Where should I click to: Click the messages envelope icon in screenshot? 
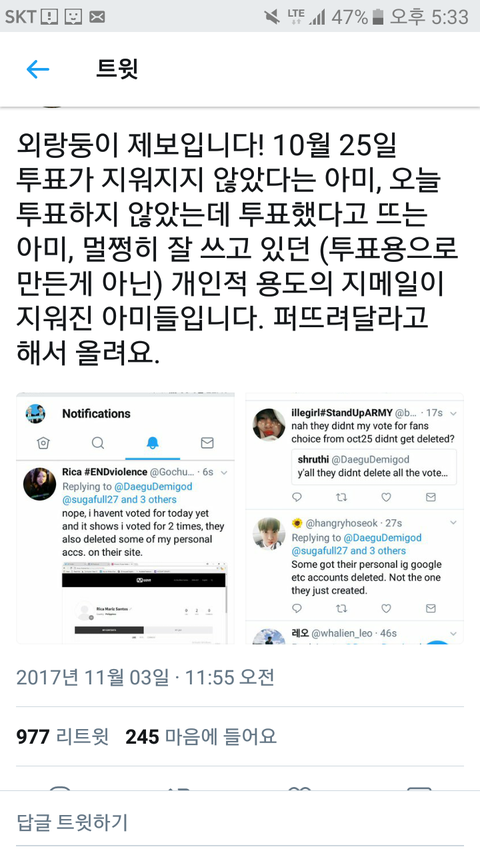(207, 443)
